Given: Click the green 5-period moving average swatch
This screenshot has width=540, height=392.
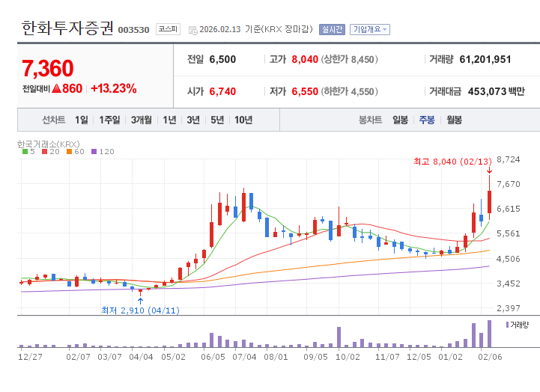Looking at the screenshot, I should (25, 152).
